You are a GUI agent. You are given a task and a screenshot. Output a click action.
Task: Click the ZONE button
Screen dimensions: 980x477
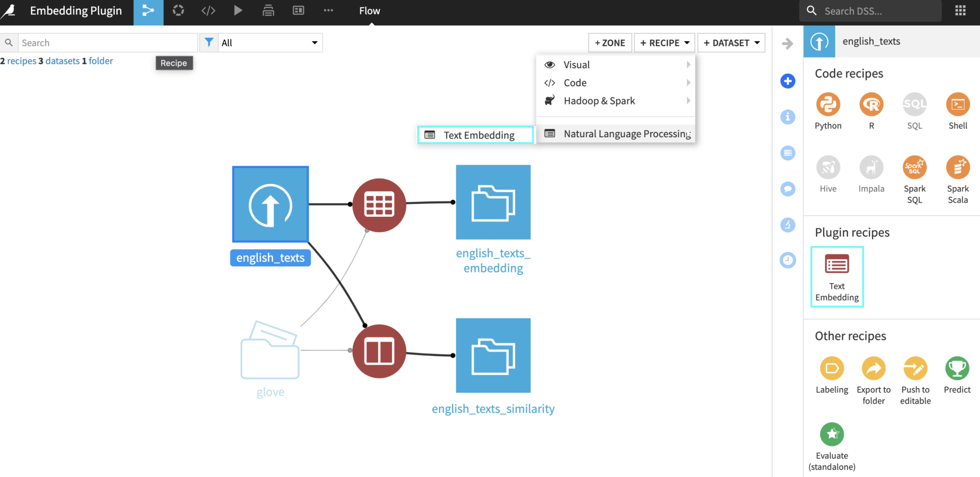coord(609,42)
